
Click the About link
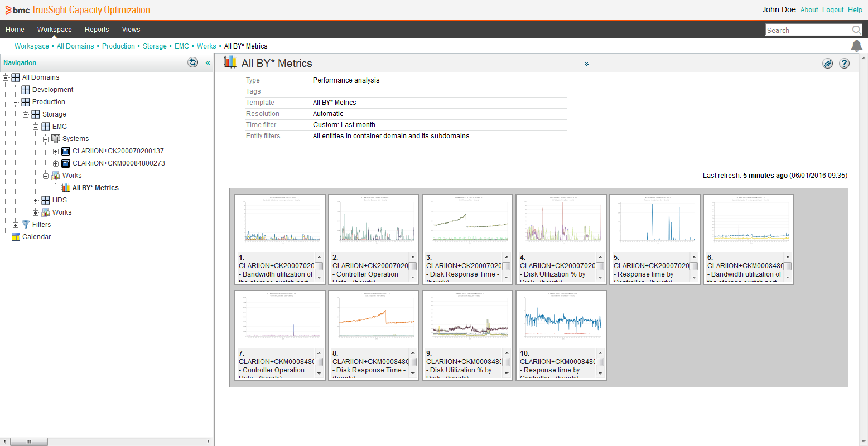pyautogui.click(x=809, y=10)
